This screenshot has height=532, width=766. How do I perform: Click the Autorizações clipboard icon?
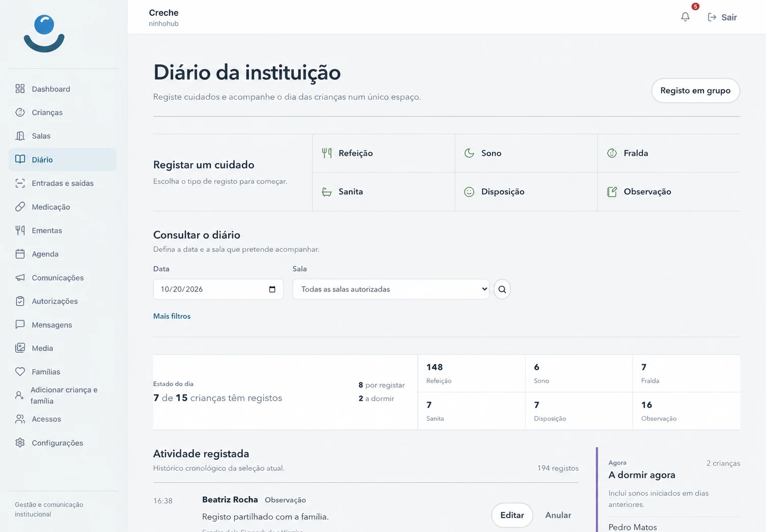pos(20,301)
